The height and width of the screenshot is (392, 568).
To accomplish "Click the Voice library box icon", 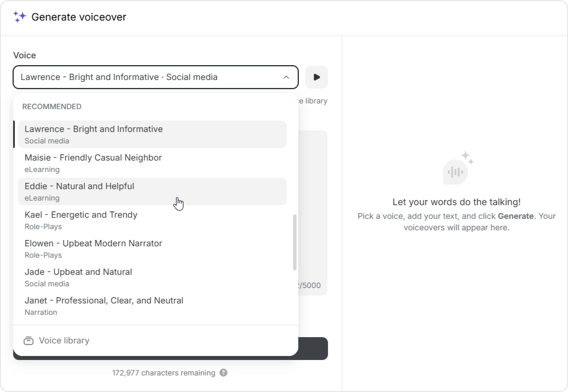I will [28, 341].
